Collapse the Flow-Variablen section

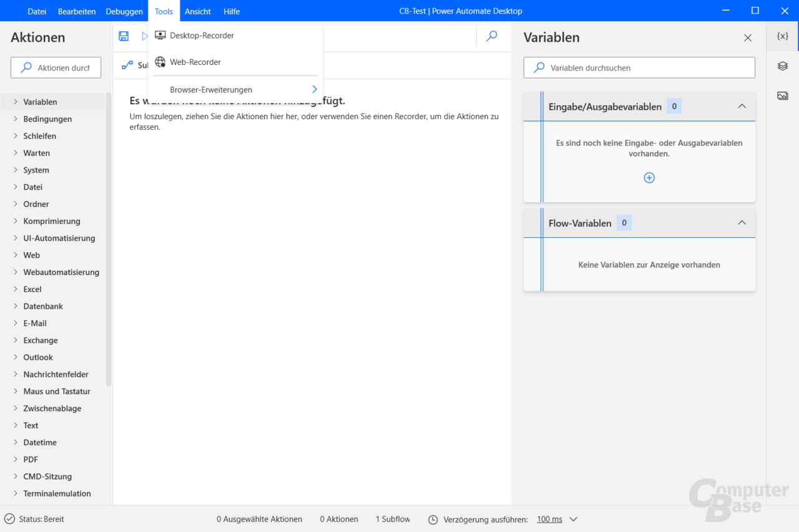(x=742, y=222)
